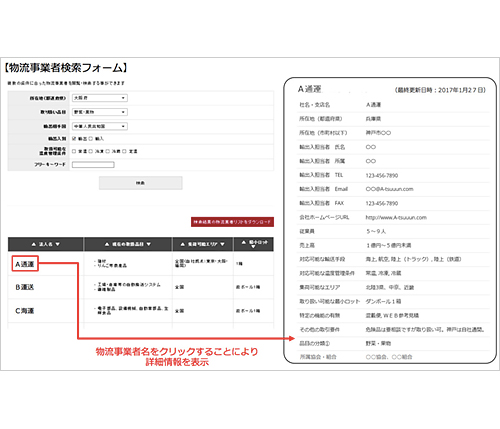Click the 最終更新日時 2017年1月27日 text
Screen dimensions: 500x429
[x=440, y=90]
